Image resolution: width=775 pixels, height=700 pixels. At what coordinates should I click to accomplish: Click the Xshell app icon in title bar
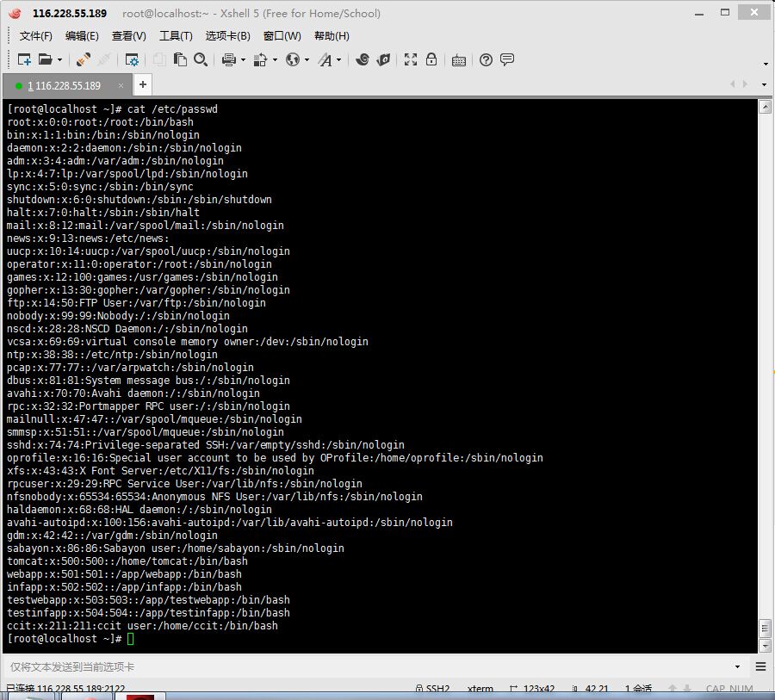[x=15, y=14]
